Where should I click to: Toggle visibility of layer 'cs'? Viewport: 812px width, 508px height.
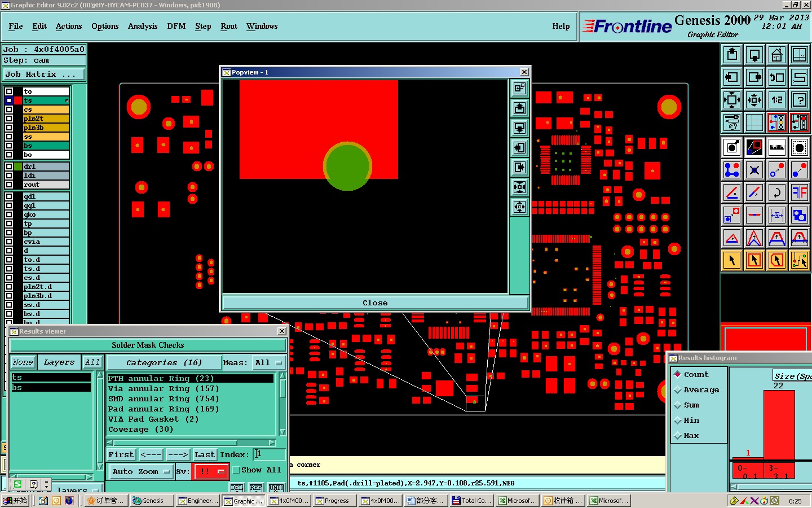coord(9,110)
